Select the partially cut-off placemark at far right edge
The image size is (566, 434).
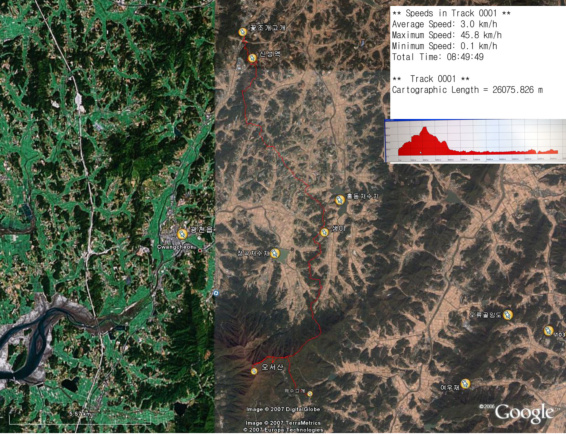(x=548, y=331)
